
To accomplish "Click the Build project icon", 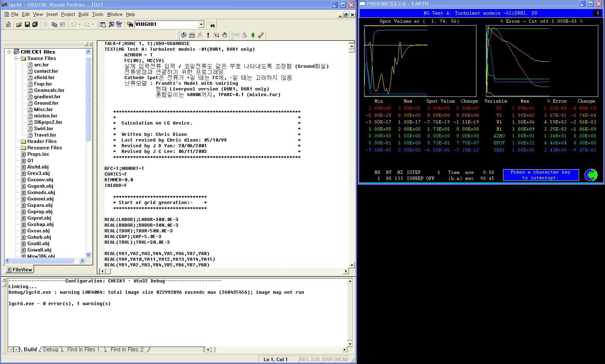I will coord(192,35).
